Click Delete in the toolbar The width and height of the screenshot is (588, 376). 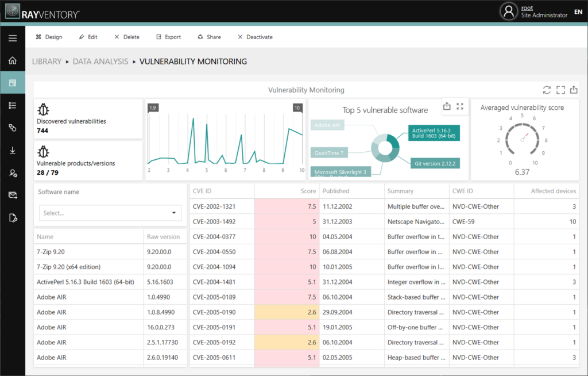coord(127,37)
